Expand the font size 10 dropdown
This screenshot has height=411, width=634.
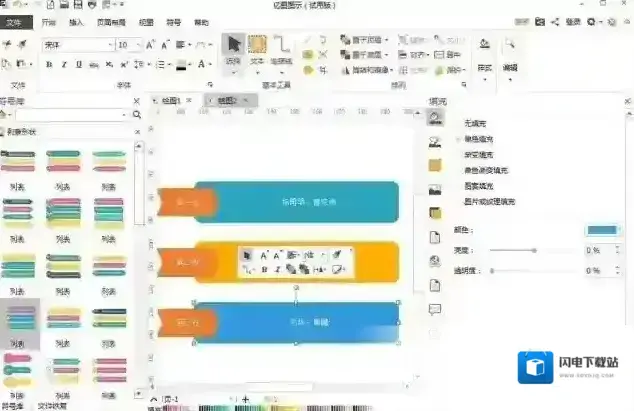pos(138,45)
